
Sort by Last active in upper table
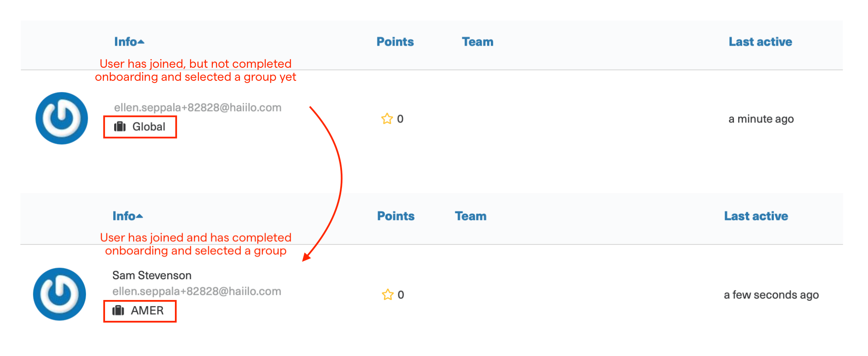760,42
